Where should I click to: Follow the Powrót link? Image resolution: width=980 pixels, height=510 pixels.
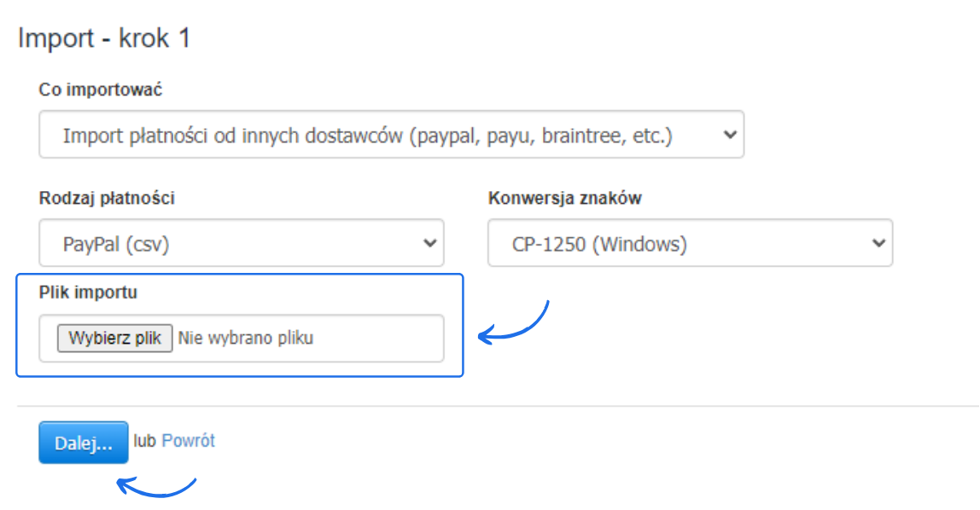(188, 441)
